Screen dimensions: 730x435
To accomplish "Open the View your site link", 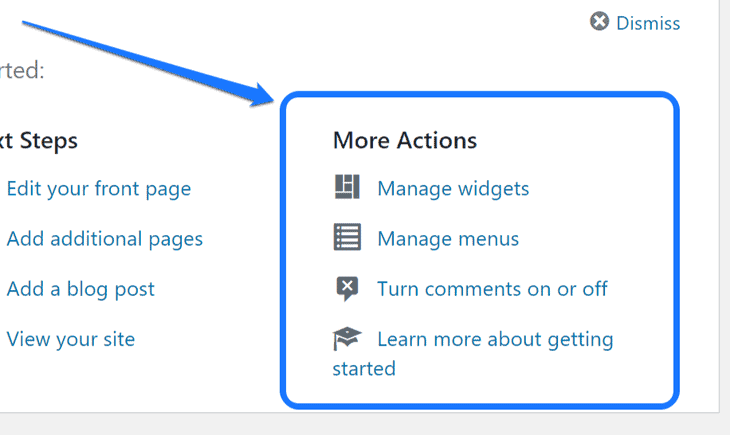I will coord(70,339).
